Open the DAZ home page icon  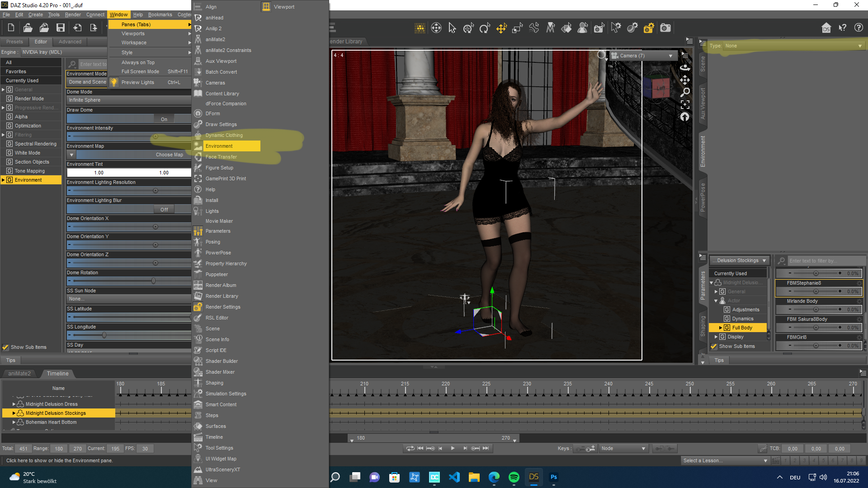[x=826, y=28]
